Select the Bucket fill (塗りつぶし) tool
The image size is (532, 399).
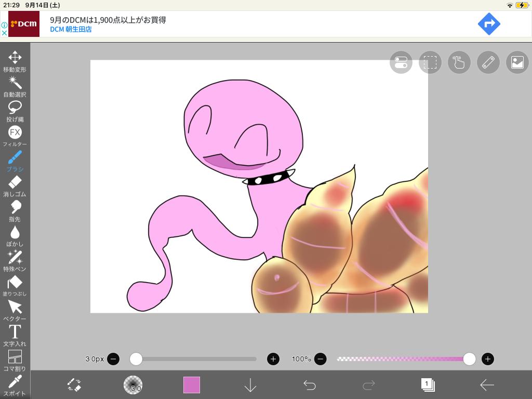click(15, 282)
